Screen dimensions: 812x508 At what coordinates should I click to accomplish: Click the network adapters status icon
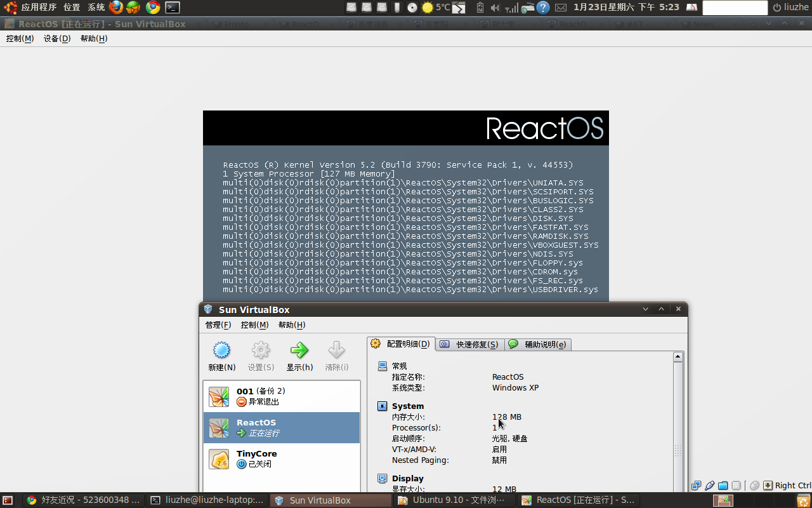point(697,486)
